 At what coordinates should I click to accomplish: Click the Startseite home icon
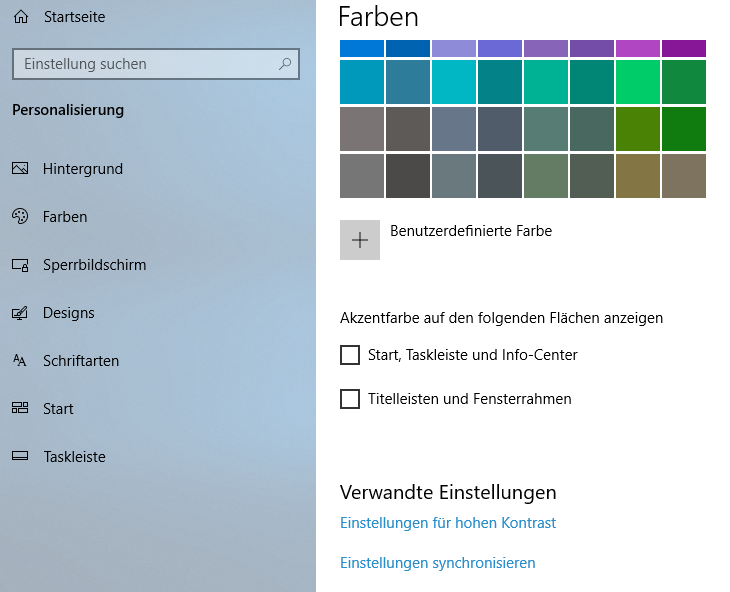click(x=20, y=17)
